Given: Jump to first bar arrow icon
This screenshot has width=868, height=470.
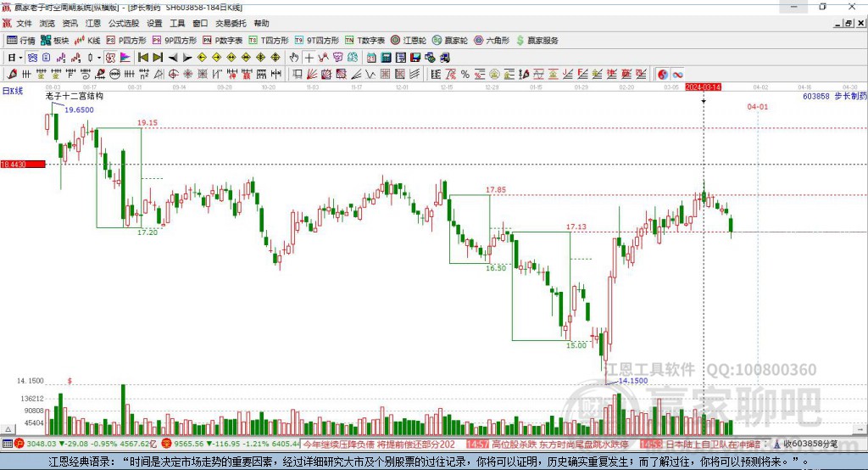Looking at the screenshot, I should point(142,58).
